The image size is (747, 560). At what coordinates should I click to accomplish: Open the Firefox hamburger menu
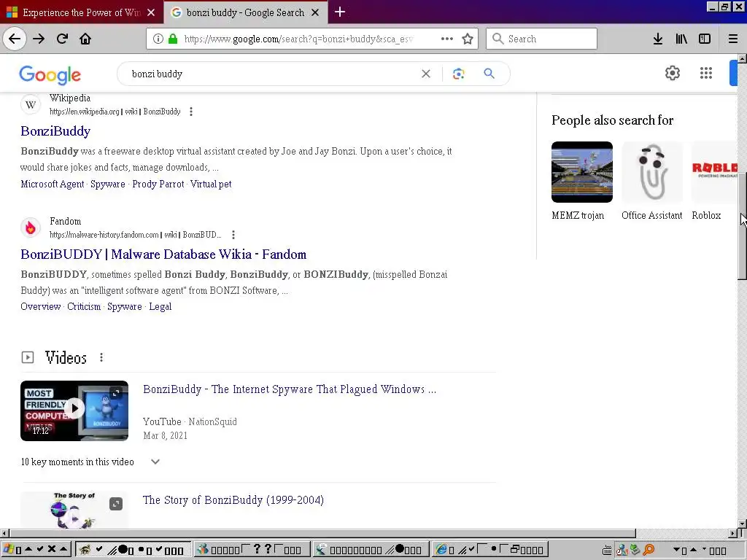pyautogui.click(x=733, y=39)
